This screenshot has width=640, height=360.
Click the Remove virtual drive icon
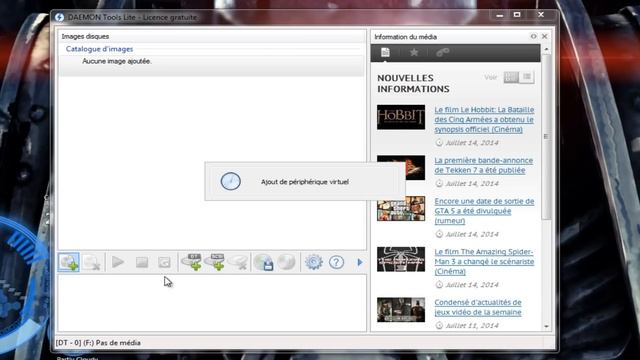pos(238,262)
